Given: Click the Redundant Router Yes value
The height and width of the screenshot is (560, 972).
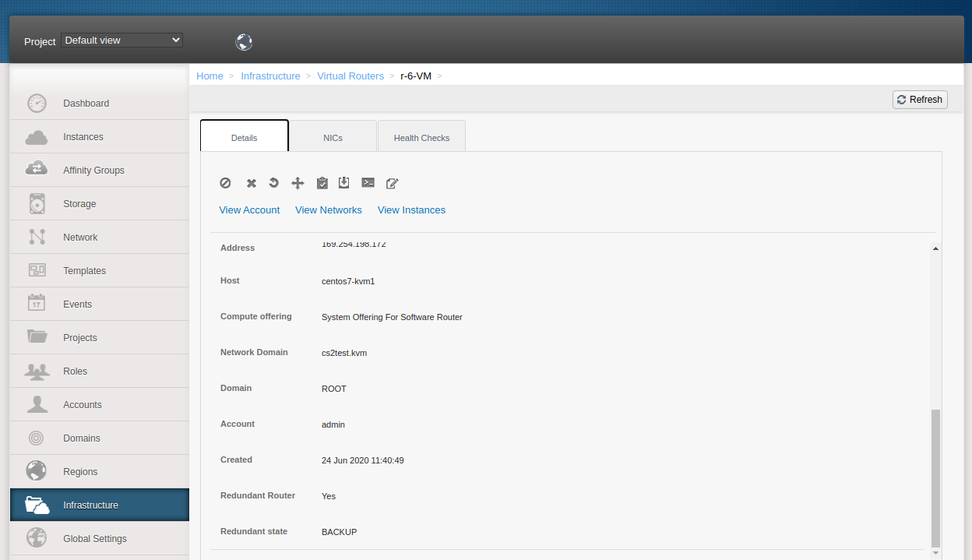Looking at the screenshot, I should pyautogui.click(x=329, y=496).
